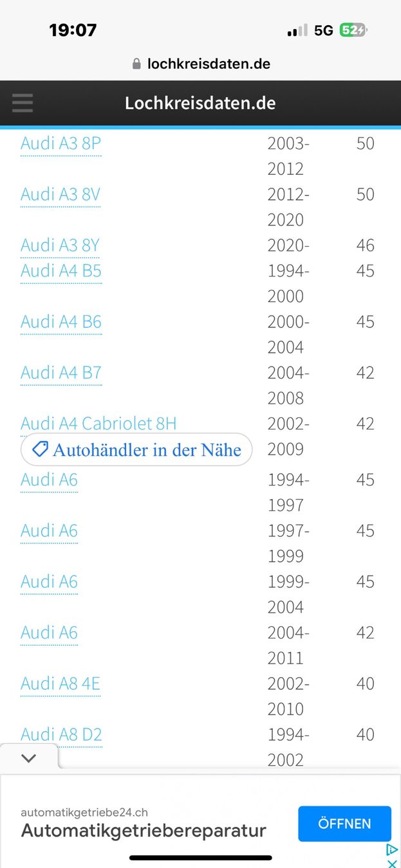Image resolution: width=401 pixels, height=868 pixels.
Task: Tap the battery status indicator
Action: pyautogui.click(x=353, y=30)
